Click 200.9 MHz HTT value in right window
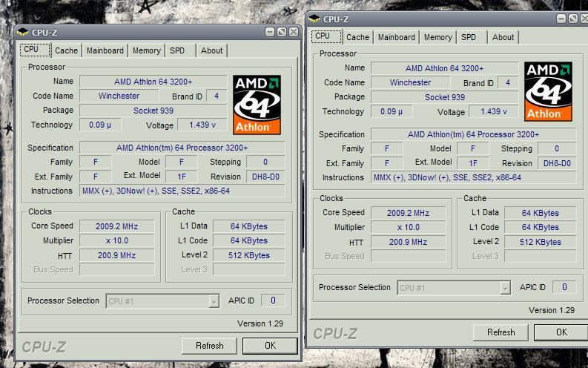The width and height of the screenshot is (588, 368). click(408, 242)
